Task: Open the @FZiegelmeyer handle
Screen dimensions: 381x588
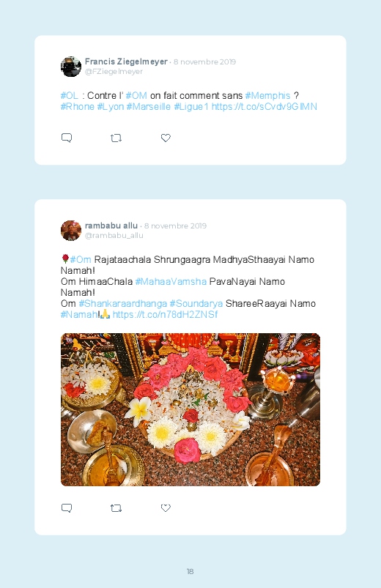Action: click(x=114, y=72)
